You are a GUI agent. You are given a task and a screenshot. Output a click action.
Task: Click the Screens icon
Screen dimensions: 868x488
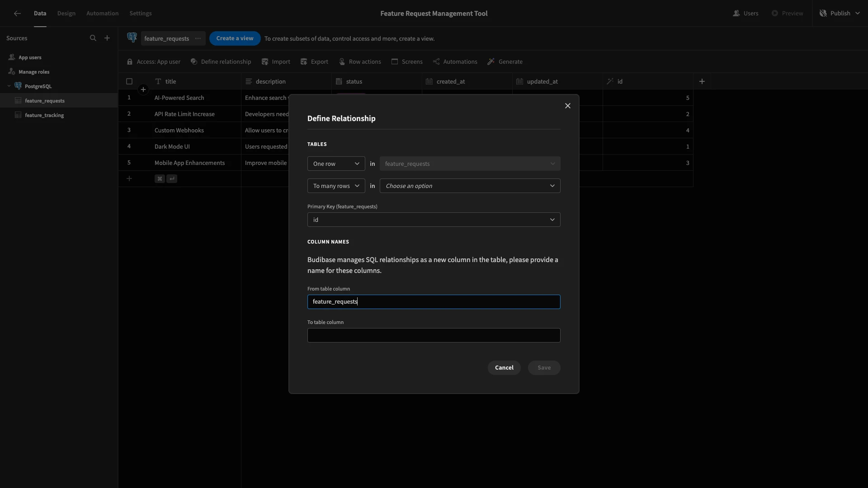pyautogui.click(x=395, y=62)
